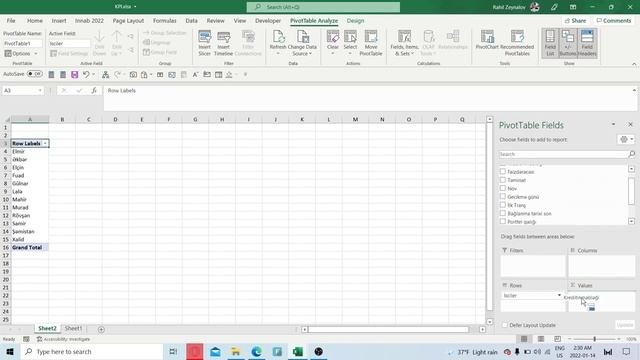Click the camera icon in quick access toolbar
The width and height of the screenshot is (640, 360).
133,75
